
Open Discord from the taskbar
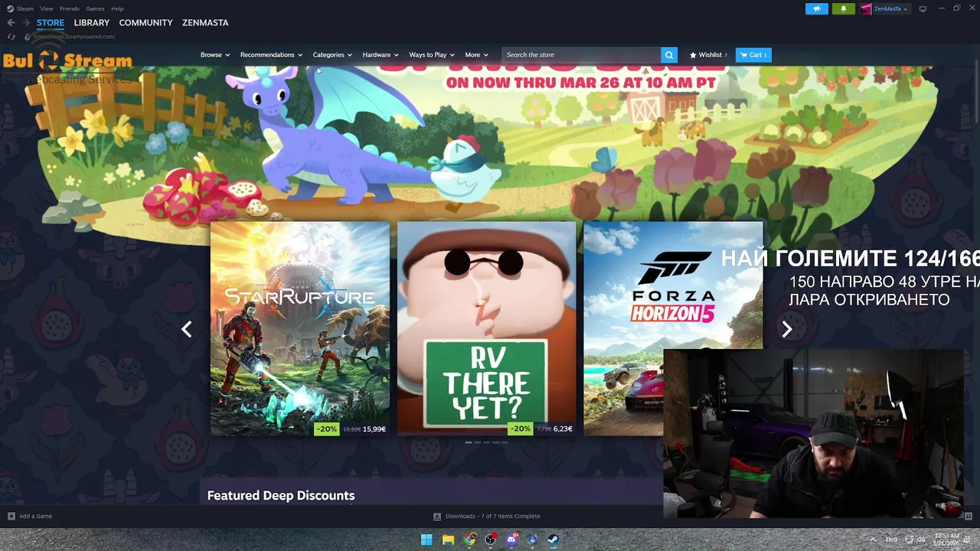tap(512, 540)
